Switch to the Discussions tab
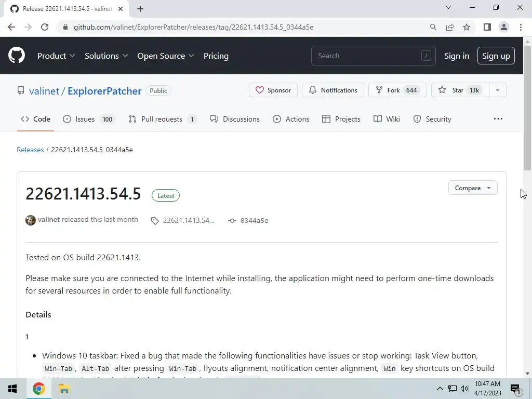The width and height of the screenshot is (532, 399). pyautogui.click(x=235, y=119)
